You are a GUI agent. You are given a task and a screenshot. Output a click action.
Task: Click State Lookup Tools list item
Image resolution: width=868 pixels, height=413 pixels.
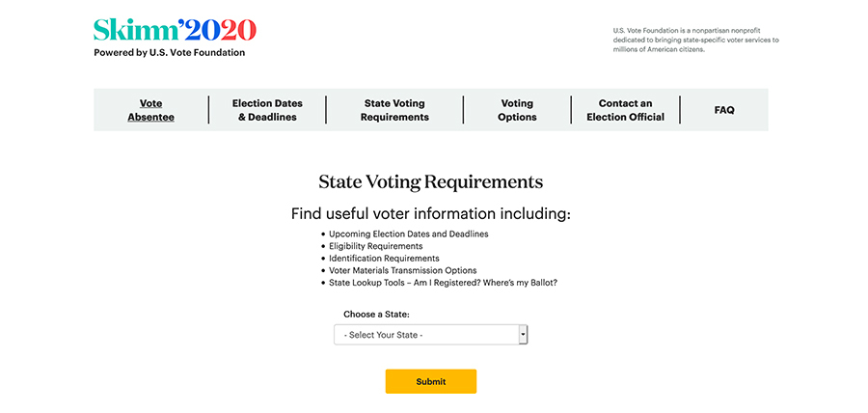(443, 283)
